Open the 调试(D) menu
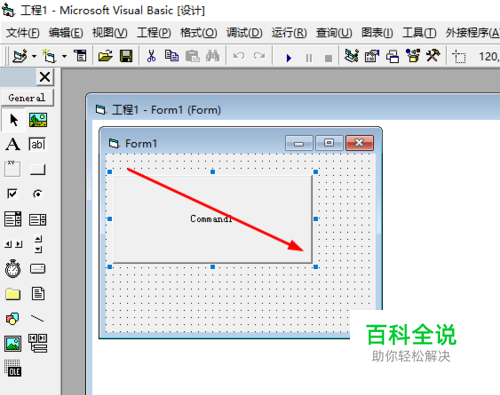The width and height of the screenshot is (500, 395). 244,33
